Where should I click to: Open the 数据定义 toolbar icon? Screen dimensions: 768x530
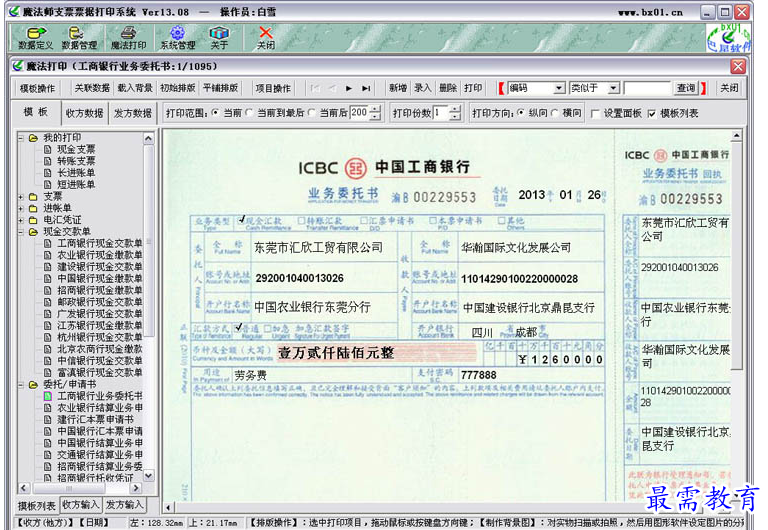[x=35, y=38]
